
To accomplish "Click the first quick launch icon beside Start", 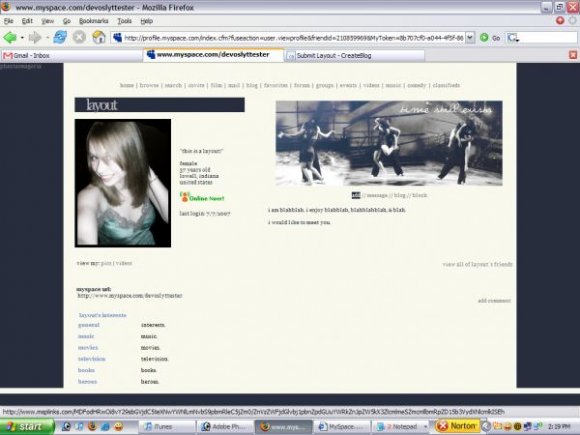I will point(66,426).
